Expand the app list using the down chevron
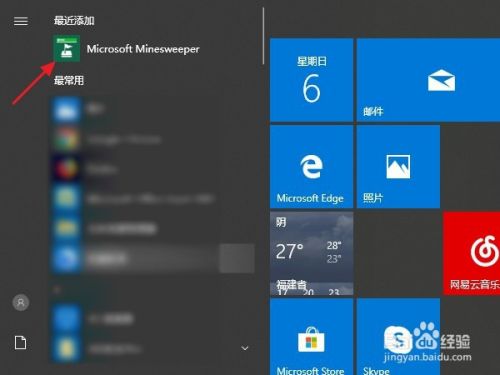The width and height of the screenshot is (500, 375). click(x=245, y=348)
